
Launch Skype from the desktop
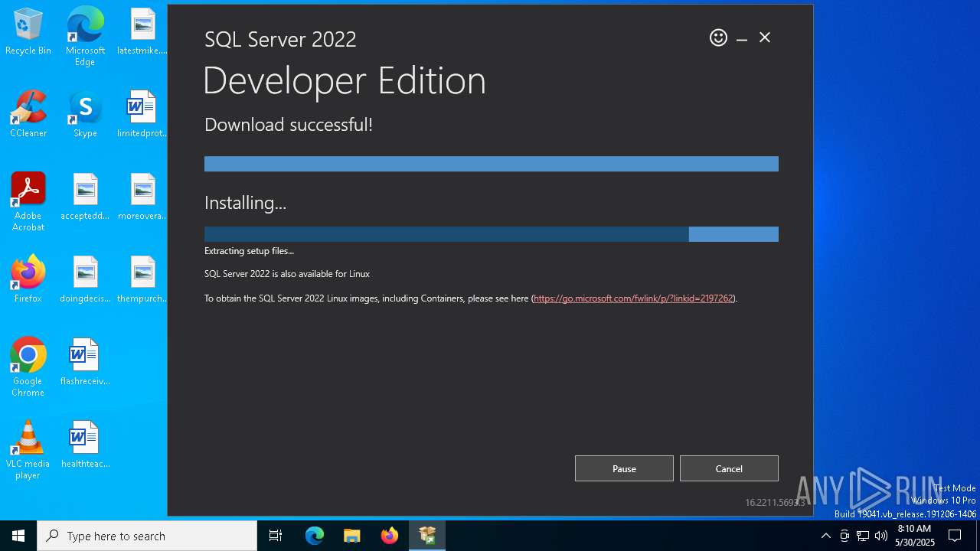tap(85, 115)
